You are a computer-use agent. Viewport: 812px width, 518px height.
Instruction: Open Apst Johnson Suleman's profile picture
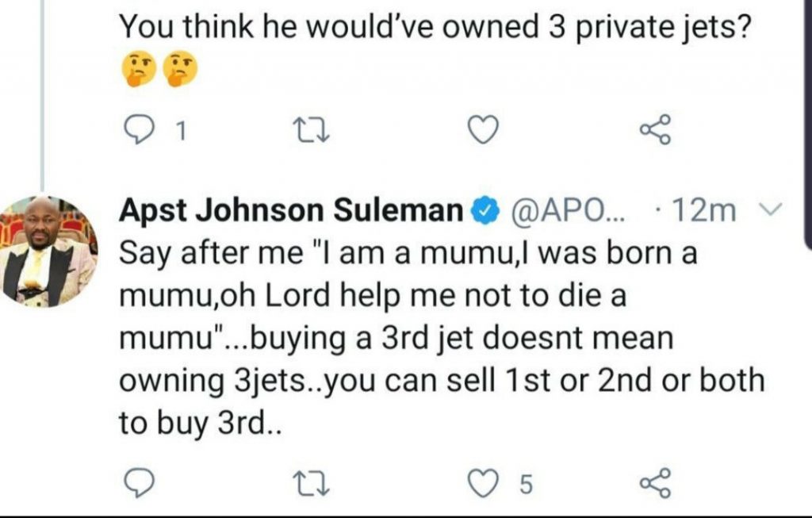point(48,251)
